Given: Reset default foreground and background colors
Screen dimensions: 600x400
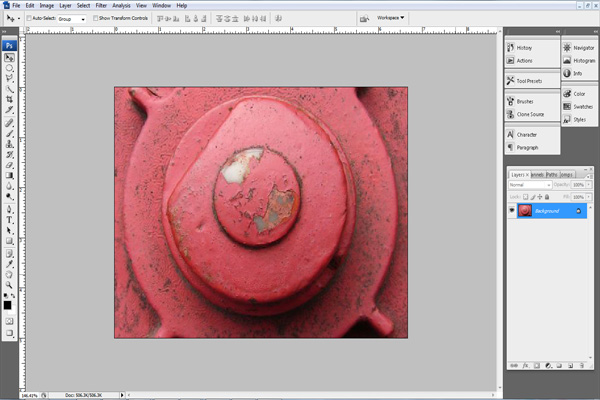Looking at the screenshot, I should click(x=6, y=296).
